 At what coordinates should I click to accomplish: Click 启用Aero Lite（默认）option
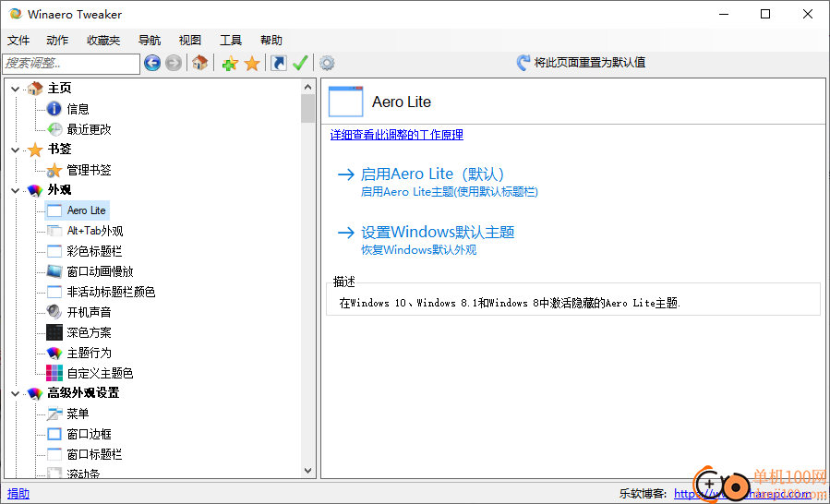click(432, 174)
